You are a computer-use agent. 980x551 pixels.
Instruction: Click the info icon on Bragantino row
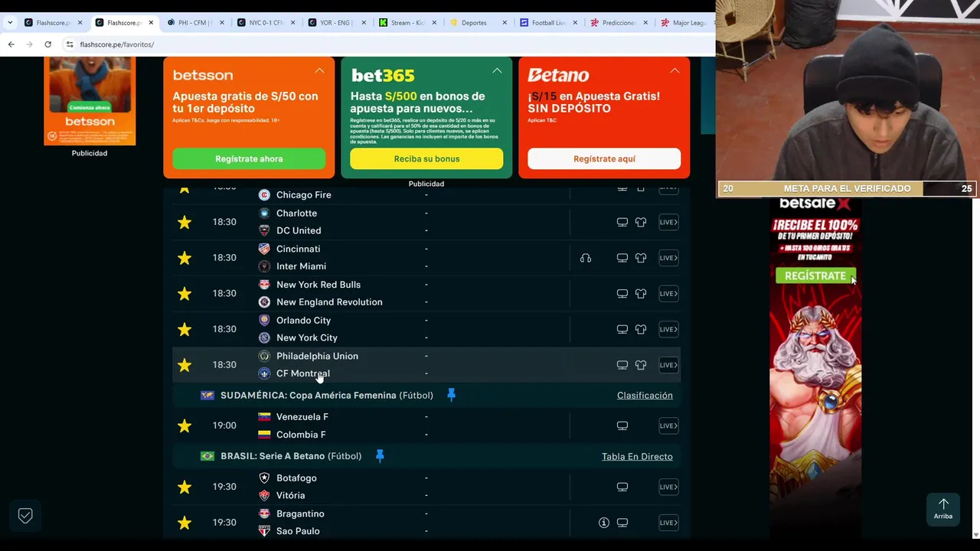[604, 523]
